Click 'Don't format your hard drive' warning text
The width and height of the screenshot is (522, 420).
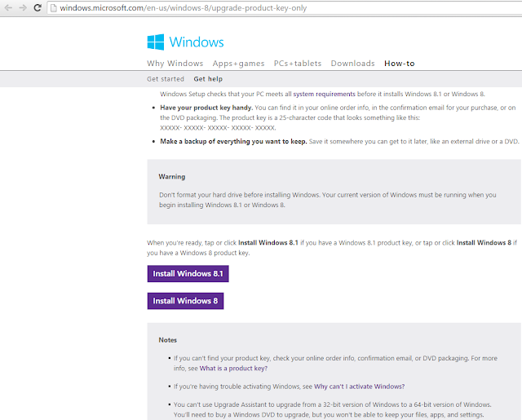coord(328,200)
